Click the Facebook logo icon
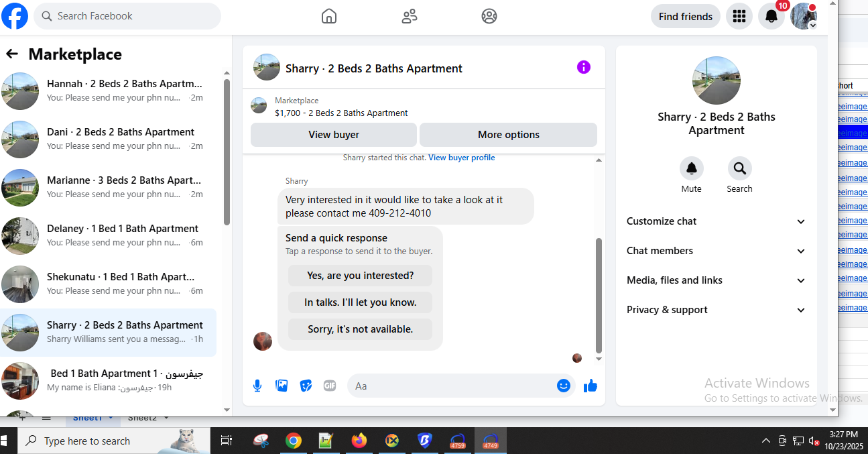868x454 pixels. [15, 16]
